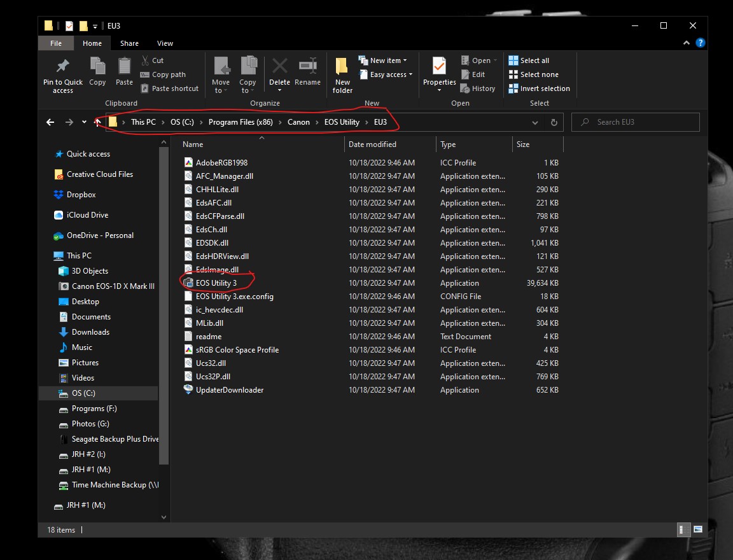Collapse the ribbon with the chevron arrow
Image resolution: width=733 pixels, height=560 pixels.
(x=686, y=43)
